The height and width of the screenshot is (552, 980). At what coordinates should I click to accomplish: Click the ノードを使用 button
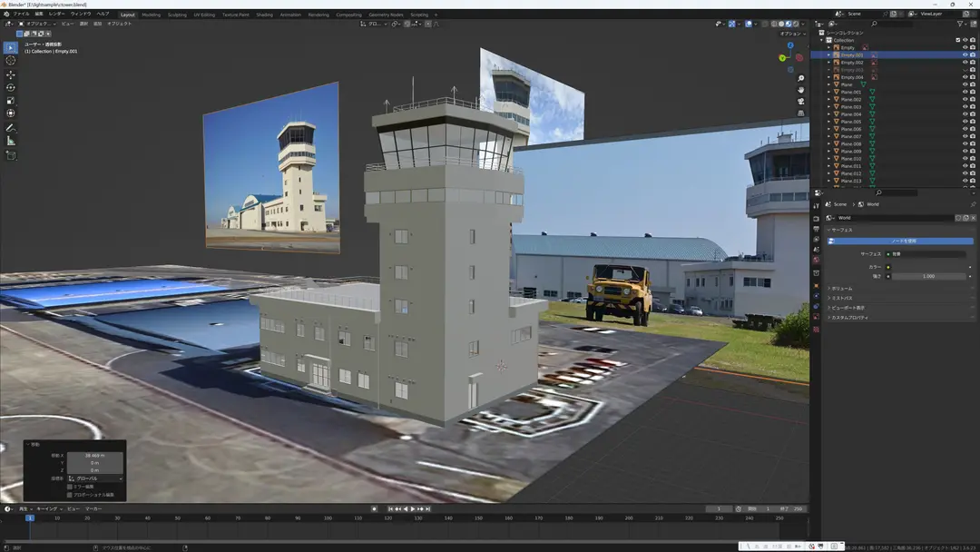[x=900, y=241]
